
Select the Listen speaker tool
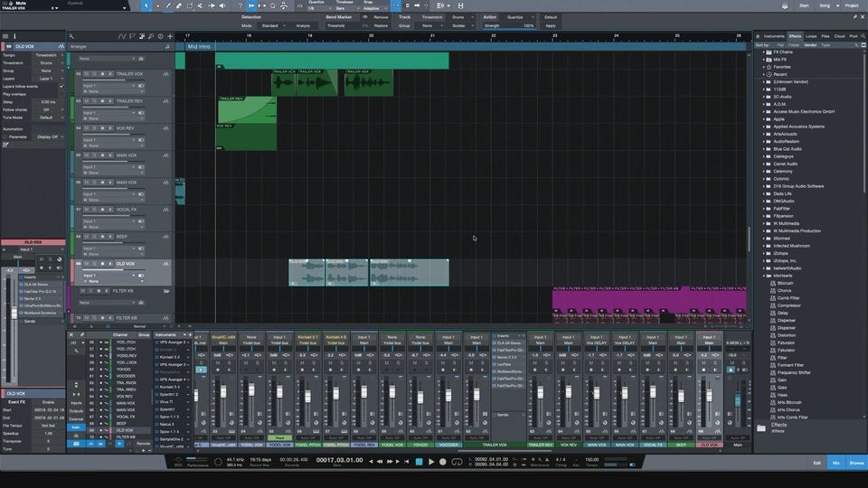click(222, 5)
